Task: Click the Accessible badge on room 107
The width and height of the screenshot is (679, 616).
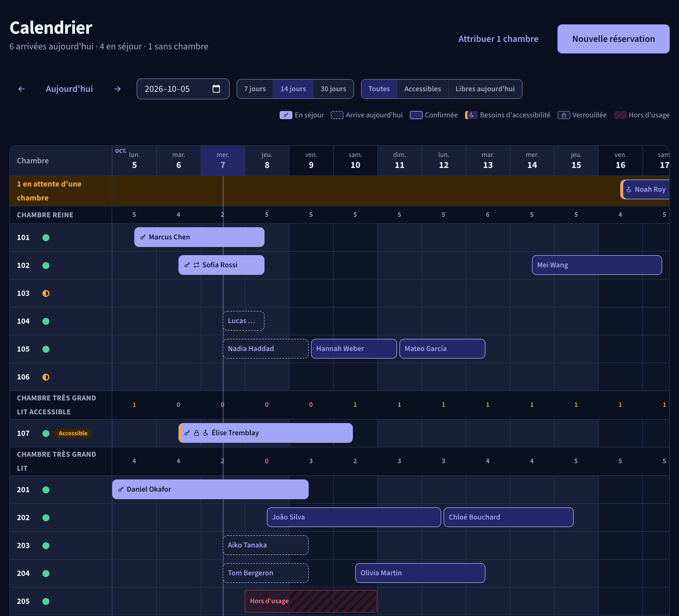Action: (x=73, y=433)
